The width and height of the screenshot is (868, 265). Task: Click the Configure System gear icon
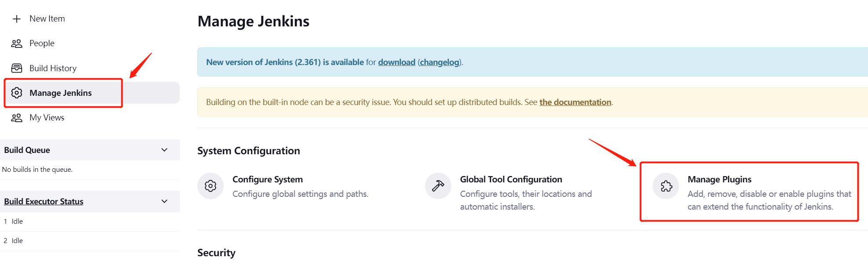(211, 186)
